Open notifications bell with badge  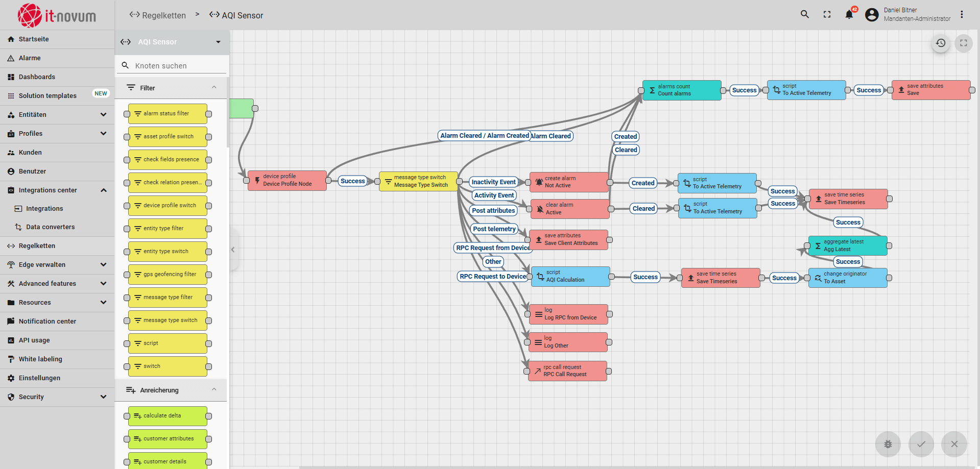[849, 14]
